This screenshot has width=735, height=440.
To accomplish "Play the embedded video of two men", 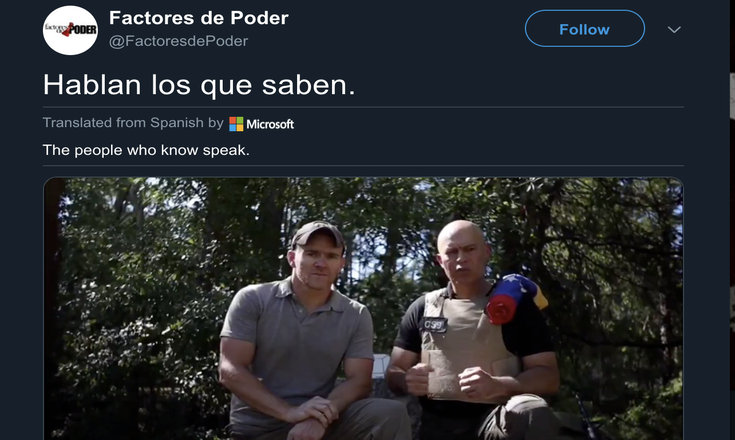I will click(363, 308).
